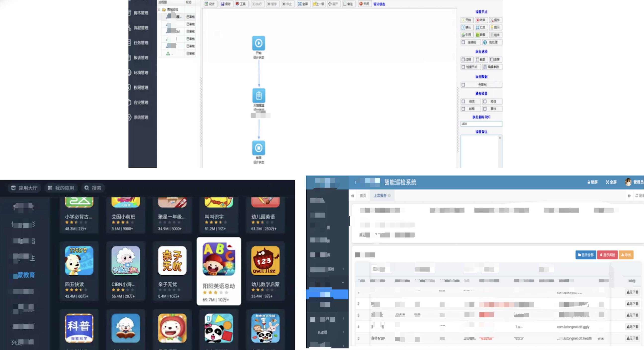Open 脚本管理 in dark sidebar
Screen dimensions: 644x350
(x=141, y=13)
